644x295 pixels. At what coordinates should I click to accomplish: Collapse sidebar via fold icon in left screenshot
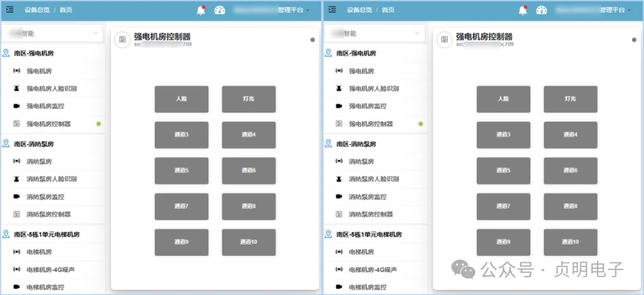pos(10,10)
